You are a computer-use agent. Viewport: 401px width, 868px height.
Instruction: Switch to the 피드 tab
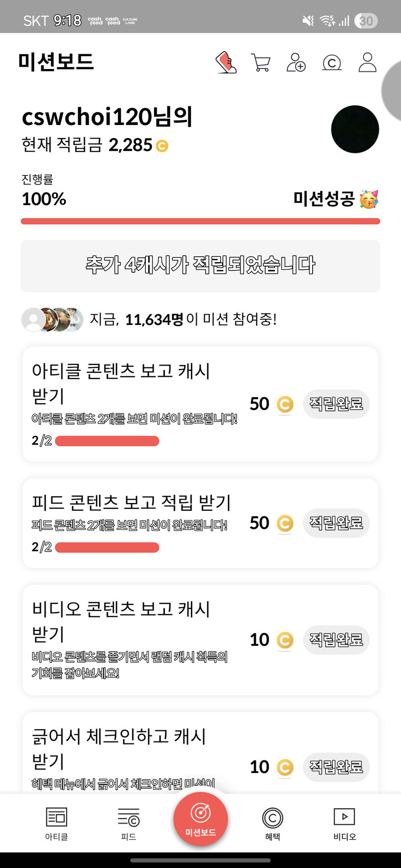(x=129, y=824)
